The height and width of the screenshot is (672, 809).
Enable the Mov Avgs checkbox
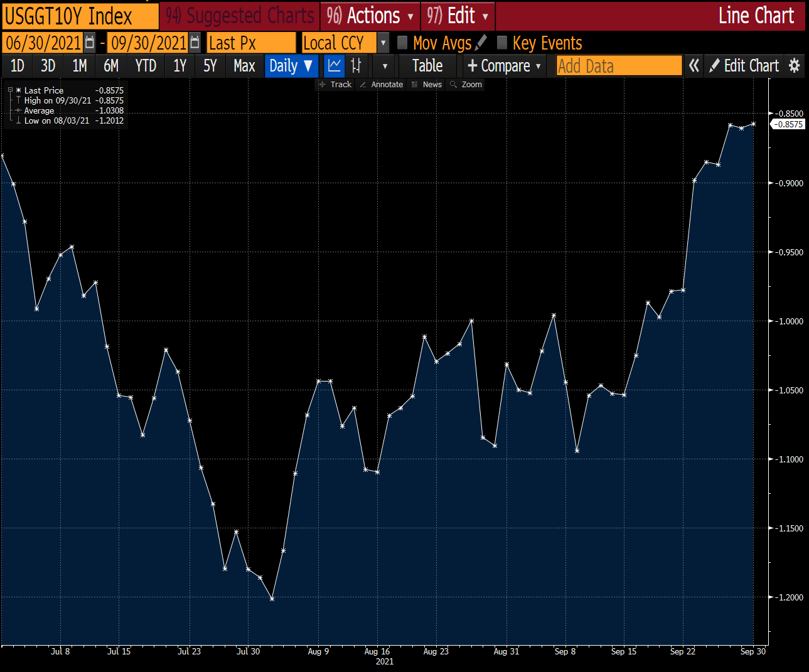402,43
